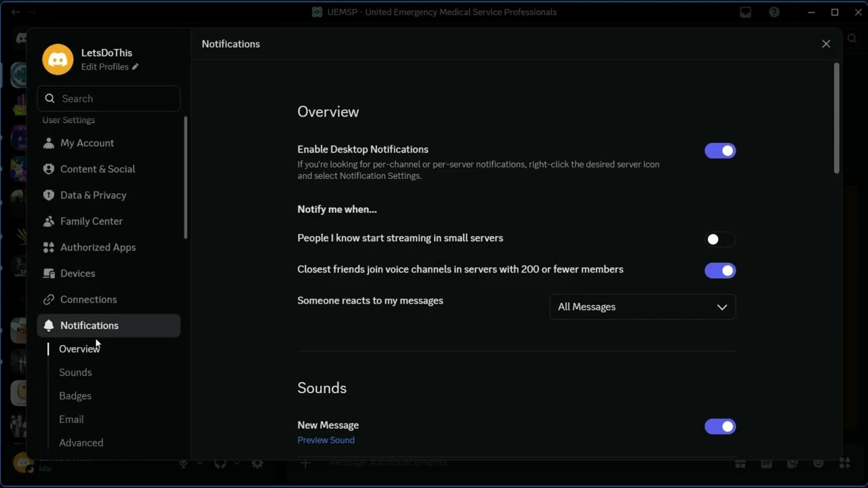868x488 pixels.
Task: Click the Family Center people icon
Action: (49, 221)
